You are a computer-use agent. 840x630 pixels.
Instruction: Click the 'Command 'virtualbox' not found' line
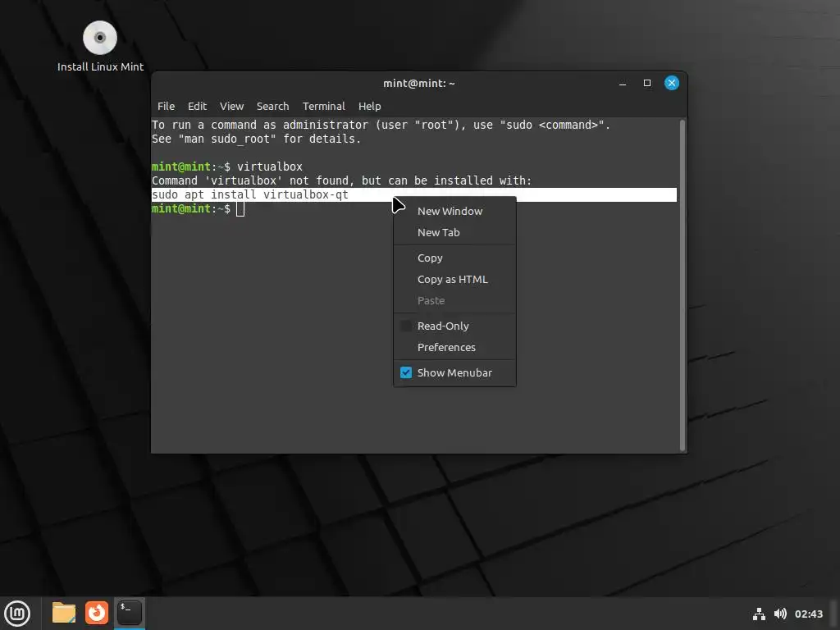tap(342, 180)
